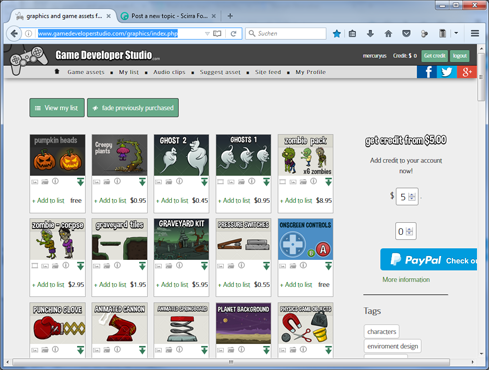Click the Pocket icon in toolbar
Image resolution: width=489 pixels, height=370 pixels.
coord(406,33)
